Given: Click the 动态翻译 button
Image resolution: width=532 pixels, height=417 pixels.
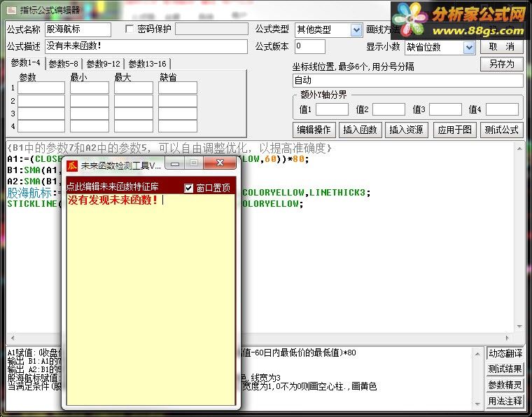Looking at the screenshot, I should point(505,353).
